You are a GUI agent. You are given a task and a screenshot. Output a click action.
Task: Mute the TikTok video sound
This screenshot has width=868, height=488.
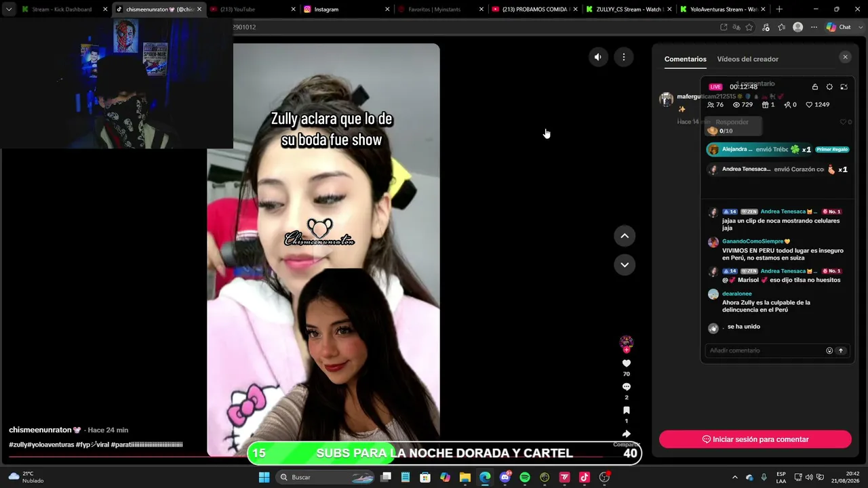click(x=597, y=57)
